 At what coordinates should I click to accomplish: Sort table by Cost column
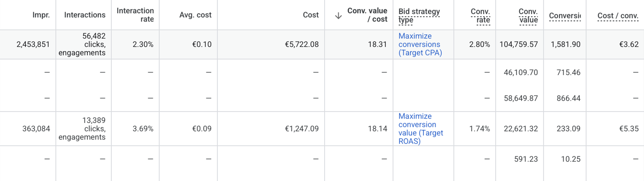pos(311,15)
